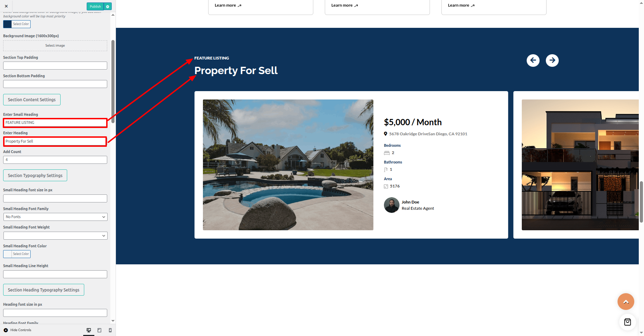The image size is (644, 336).
Task: Open the shopping bag cart icon
Action: pos(627,322)
